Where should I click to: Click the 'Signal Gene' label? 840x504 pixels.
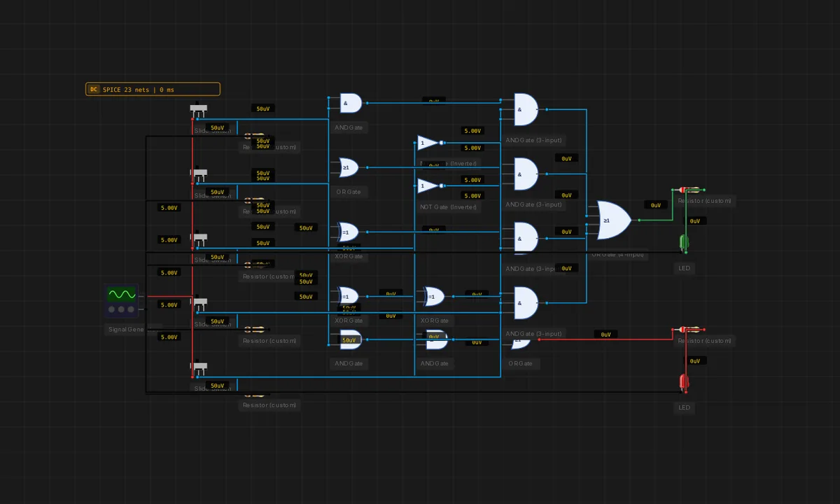point(127,329)
